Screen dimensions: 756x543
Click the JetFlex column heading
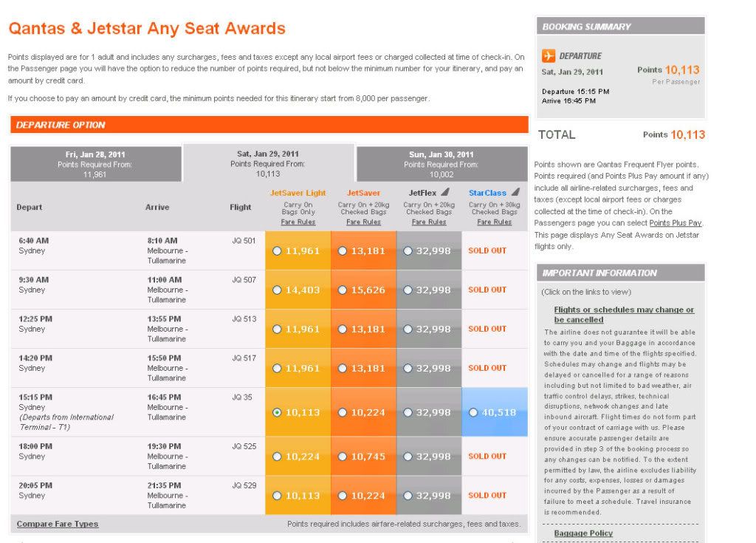click(423, 193)
